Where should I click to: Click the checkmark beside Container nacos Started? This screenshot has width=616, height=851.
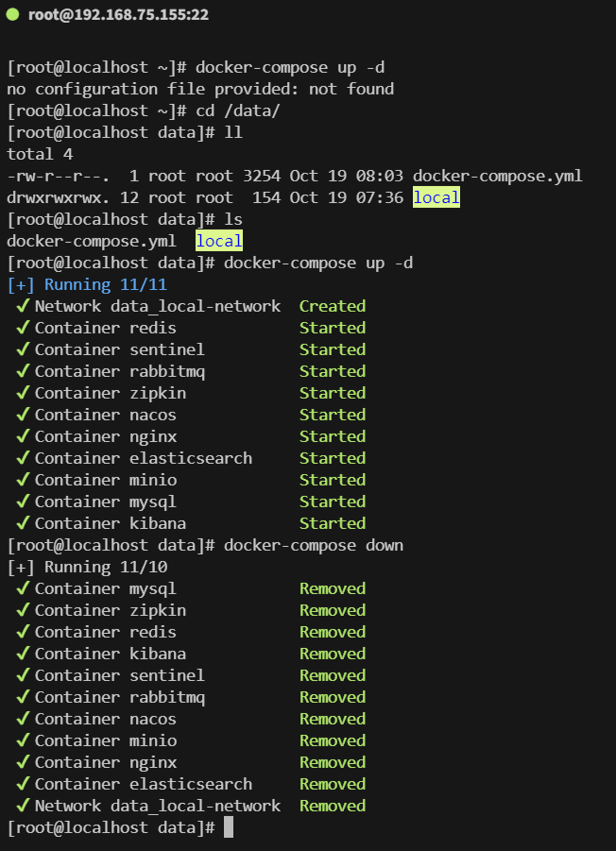point(23,415)
